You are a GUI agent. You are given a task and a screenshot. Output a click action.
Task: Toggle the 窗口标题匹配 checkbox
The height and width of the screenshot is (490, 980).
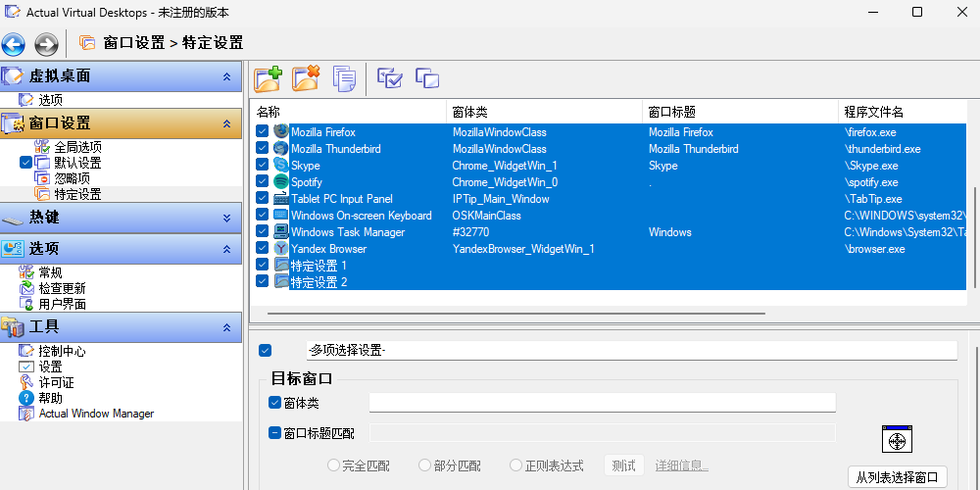click(274, 432)
